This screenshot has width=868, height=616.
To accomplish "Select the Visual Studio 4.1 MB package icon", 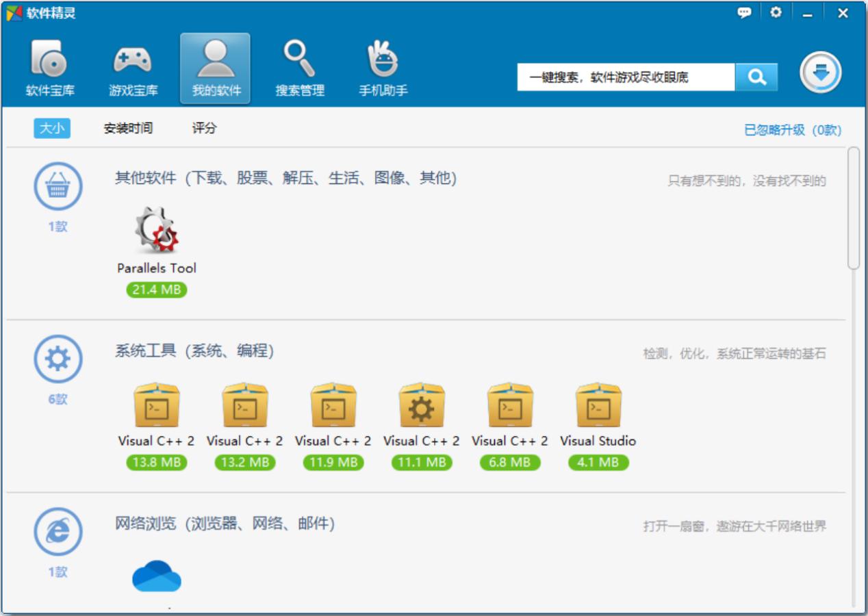I will [598, 406].
